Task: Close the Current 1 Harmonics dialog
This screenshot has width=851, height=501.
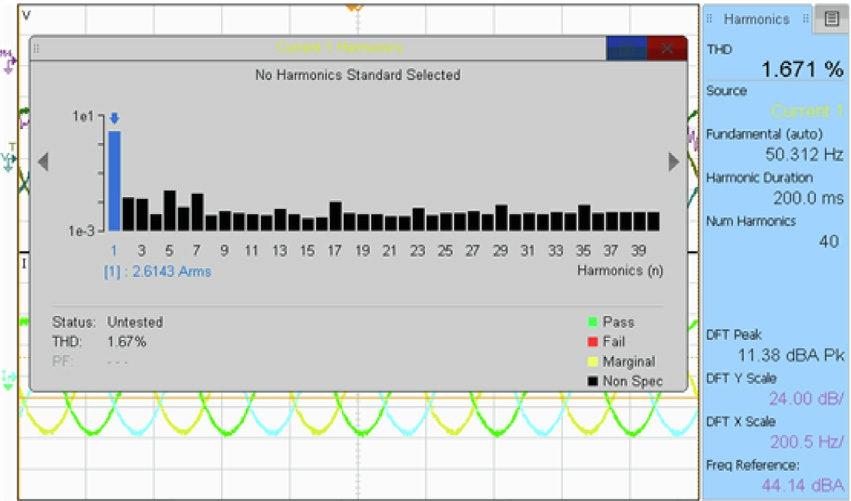Action: (x=667, y=49)
